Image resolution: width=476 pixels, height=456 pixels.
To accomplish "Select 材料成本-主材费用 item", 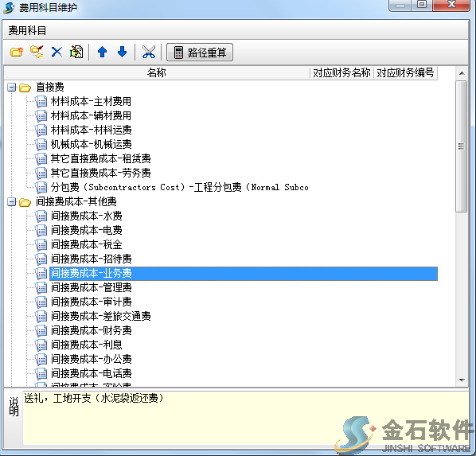I will point(91,101).
